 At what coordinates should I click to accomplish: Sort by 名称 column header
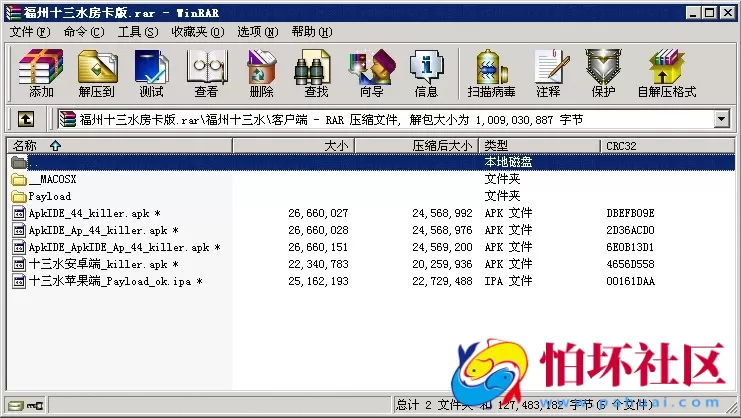119,146
